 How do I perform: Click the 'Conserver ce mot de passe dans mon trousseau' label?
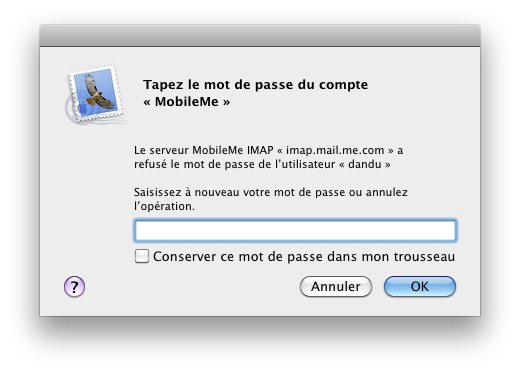click(304, 257)
